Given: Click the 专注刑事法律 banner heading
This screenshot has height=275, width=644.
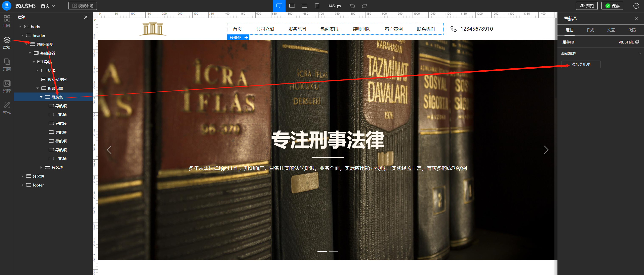Looking at the screenshot, I should point(328,140).
